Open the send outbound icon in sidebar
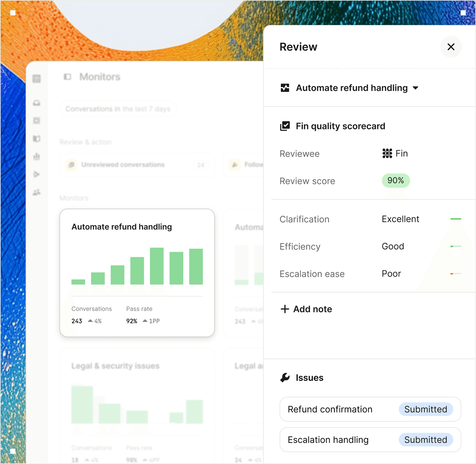476x464 pixels. 36,174
